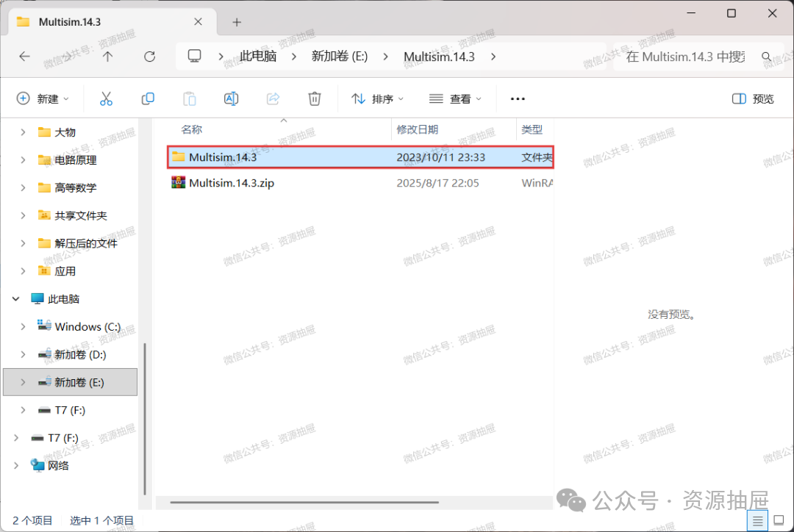The height and width of the screenshot is (532, 794).
Task: Click the Copy icon in toolbar
Action: pos(148,98)
